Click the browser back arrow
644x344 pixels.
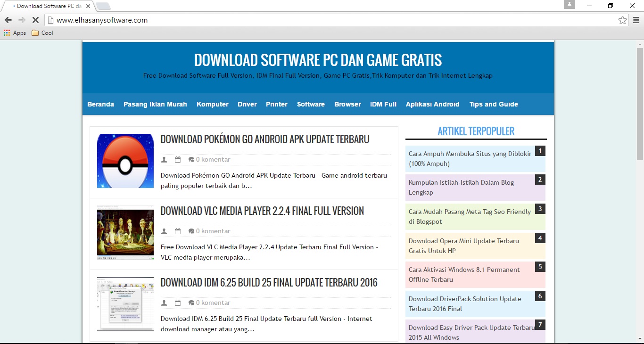click(8, 20)
